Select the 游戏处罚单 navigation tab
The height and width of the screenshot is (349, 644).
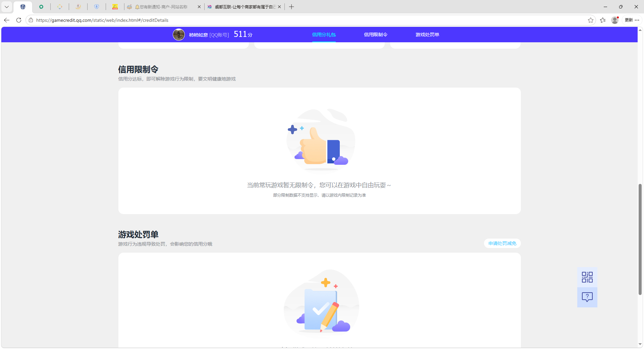pos(427,35)
